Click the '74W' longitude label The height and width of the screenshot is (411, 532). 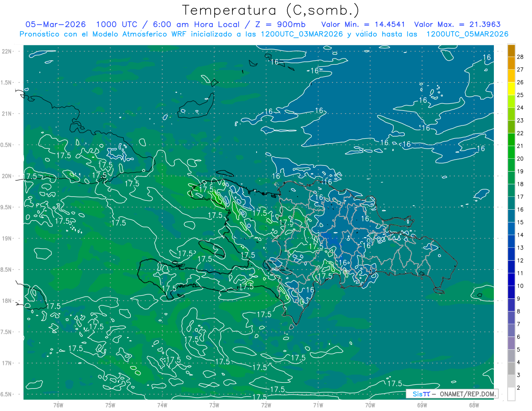pyautogui.click(x=162, y=405)
